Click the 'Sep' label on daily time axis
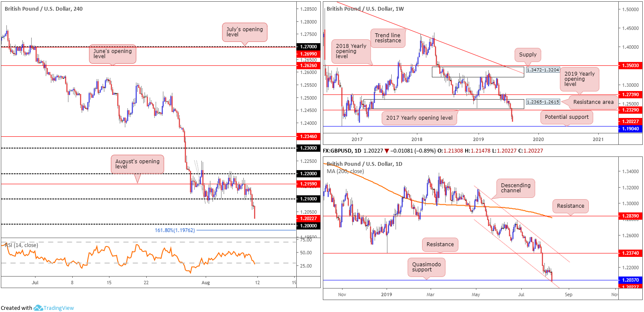The image size is (644, 312). (x=568, y=294)
